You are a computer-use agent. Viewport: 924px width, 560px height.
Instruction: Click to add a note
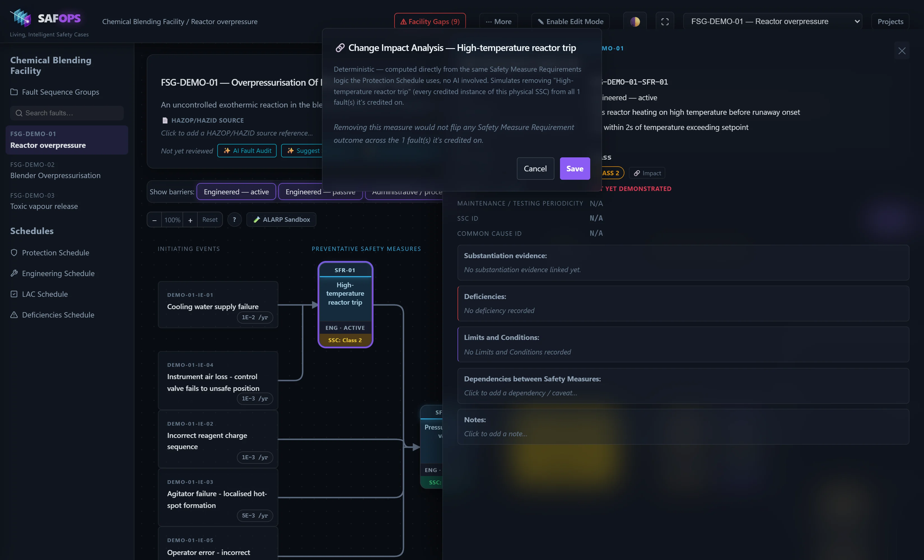tap(495, 434)
